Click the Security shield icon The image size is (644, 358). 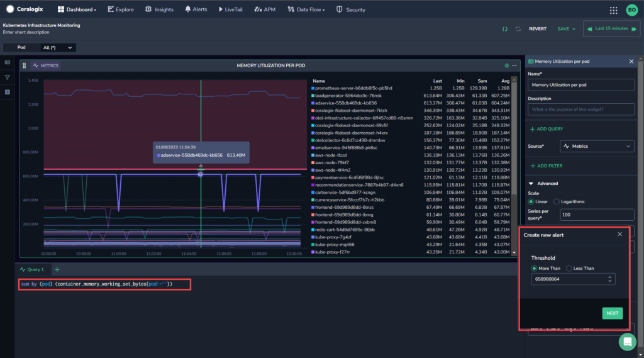339,9
